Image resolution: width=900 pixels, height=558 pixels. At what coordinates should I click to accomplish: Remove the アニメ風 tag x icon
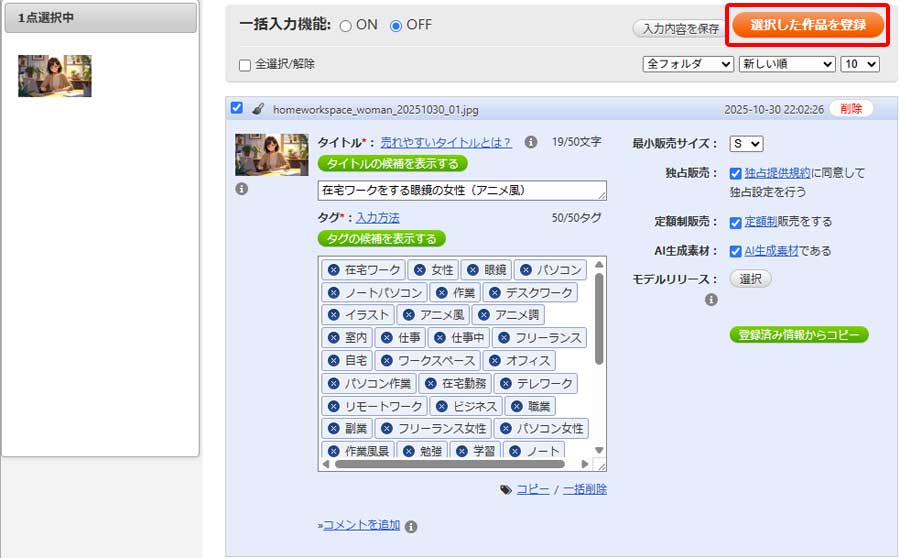tap(409, 315)
